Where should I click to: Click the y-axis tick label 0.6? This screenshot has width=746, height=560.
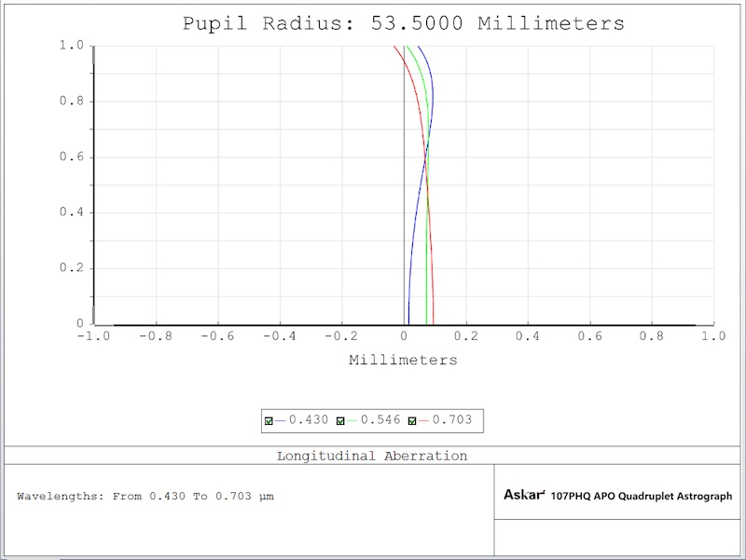coord(72,157)
